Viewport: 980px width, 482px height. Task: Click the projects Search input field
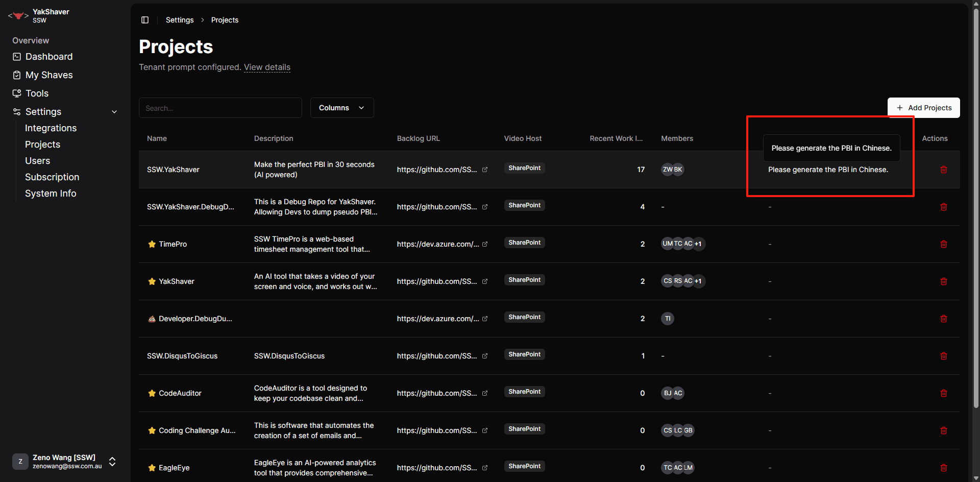coord(220,108)
